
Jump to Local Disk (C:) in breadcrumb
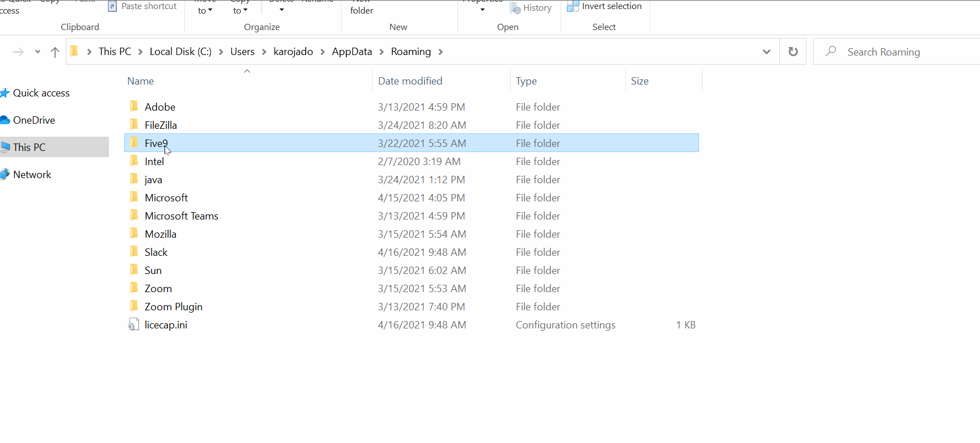pos(180,52)
